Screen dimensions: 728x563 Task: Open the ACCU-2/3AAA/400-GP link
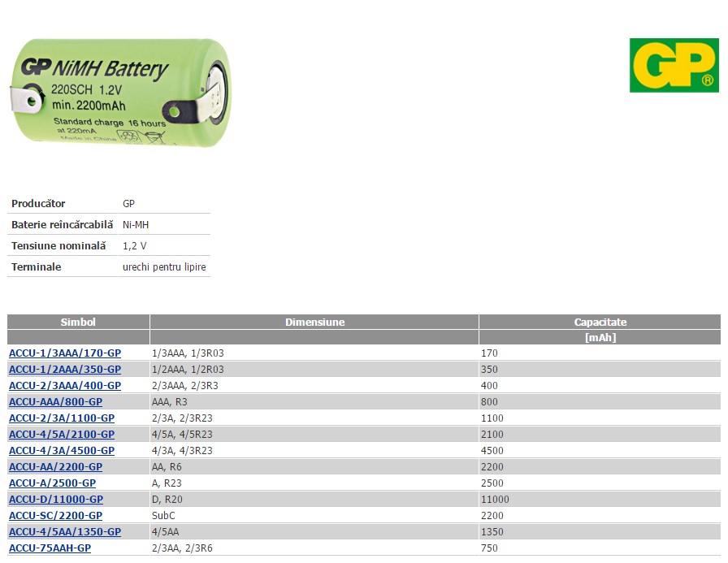(65, 386)
